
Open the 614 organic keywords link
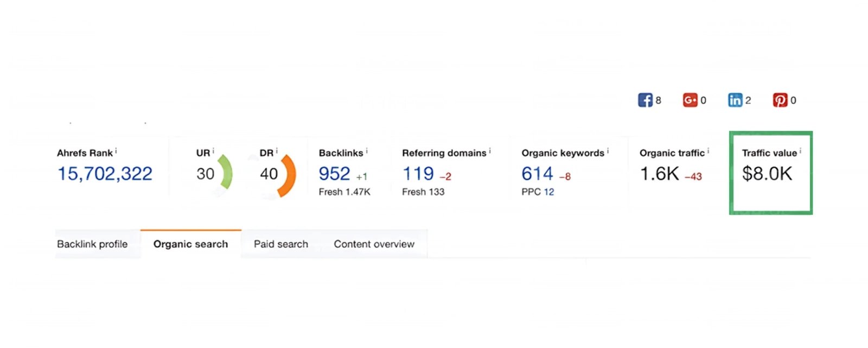click(x=537, y=174)
